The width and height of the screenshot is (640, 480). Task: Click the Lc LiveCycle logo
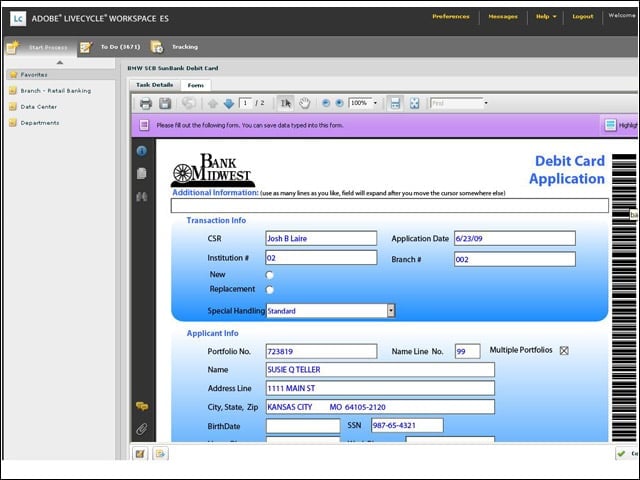click(x=18, y=19)
